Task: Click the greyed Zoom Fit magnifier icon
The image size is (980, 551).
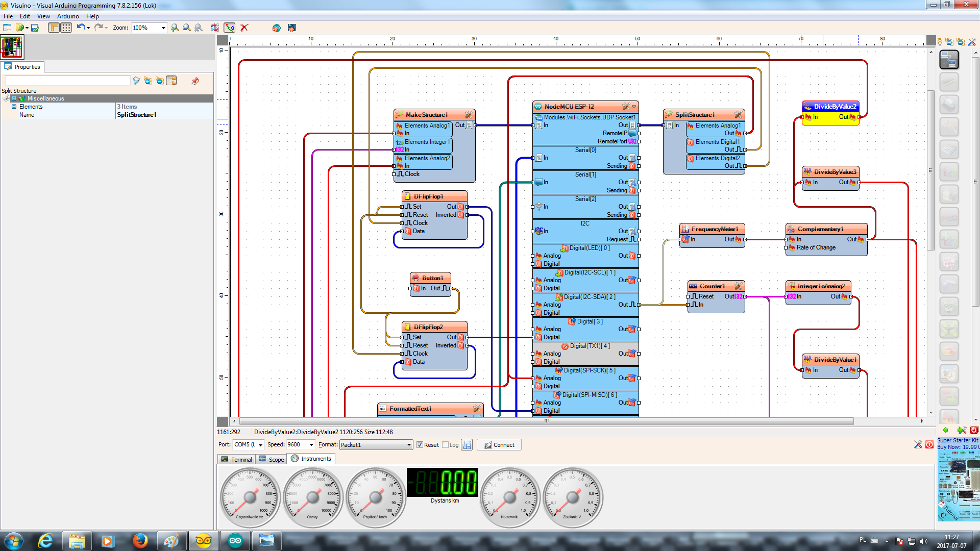Action: (199, 28)
